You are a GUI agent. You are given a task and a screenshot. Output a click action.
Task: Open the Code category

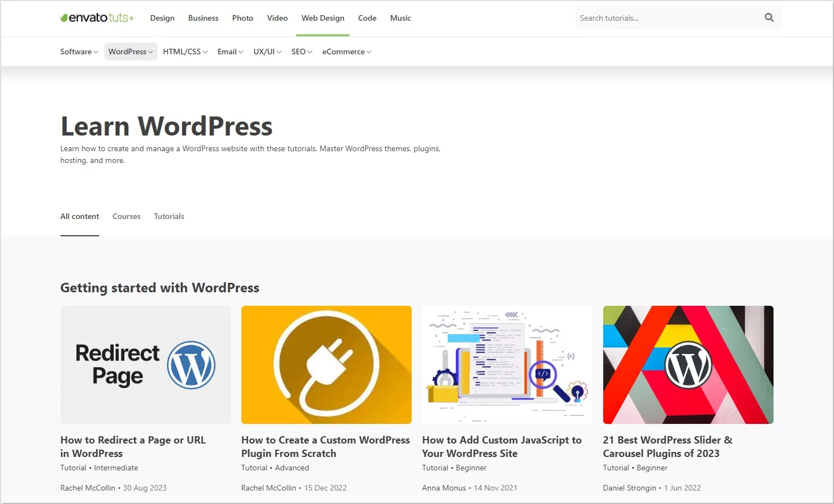tap(367, 18)
